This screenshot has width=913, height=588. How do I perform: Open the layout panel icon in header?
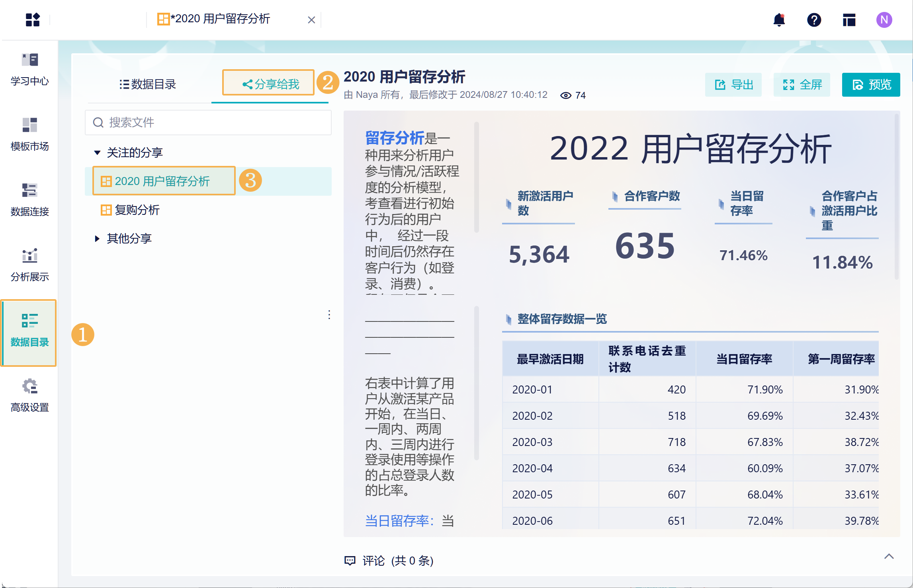click(849, 19)
